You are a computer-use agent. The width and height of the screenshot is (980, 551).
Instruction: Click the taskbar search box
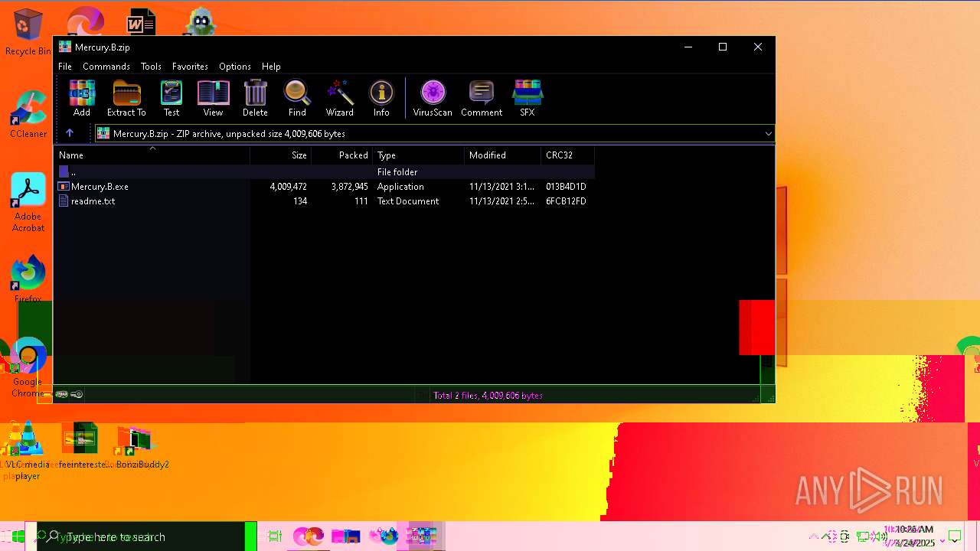[x=140, y=536]
